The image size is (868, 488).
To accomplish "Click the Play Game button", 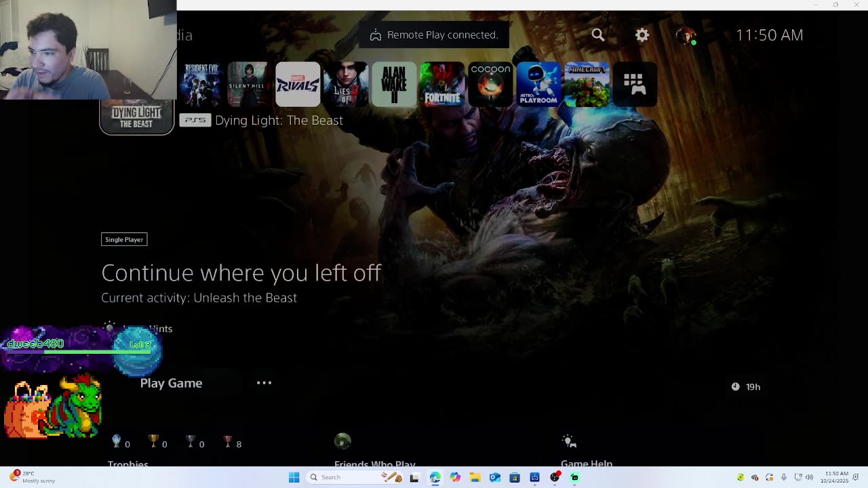I will [171, 383].
